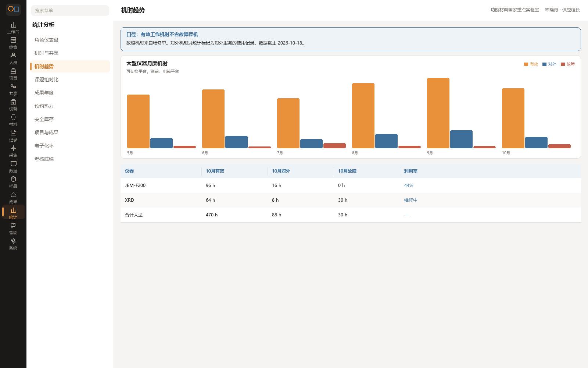This screenshot has width=588, height=368.
Task: Open the 工作台 workbench sidebar icon
Action: pos(13,28)
